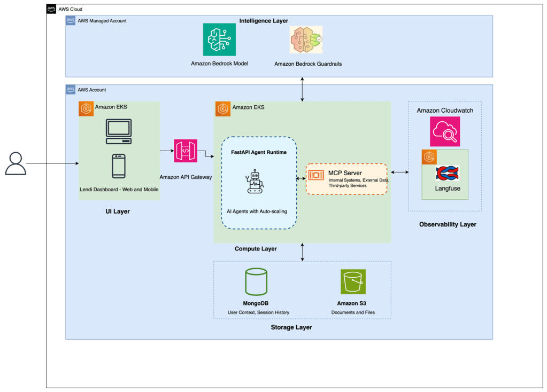The image size is (547, 392).
Task: Select the MongoDB database cylinder icon
Action: pos(256,282)
